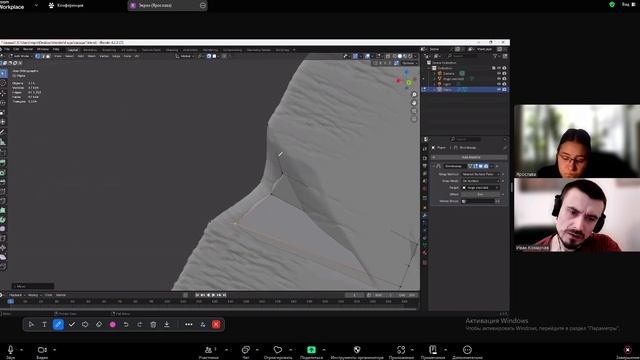640x360 pixels.
Task: Expand microphone options arrow
Action: [x=21, y=350]
